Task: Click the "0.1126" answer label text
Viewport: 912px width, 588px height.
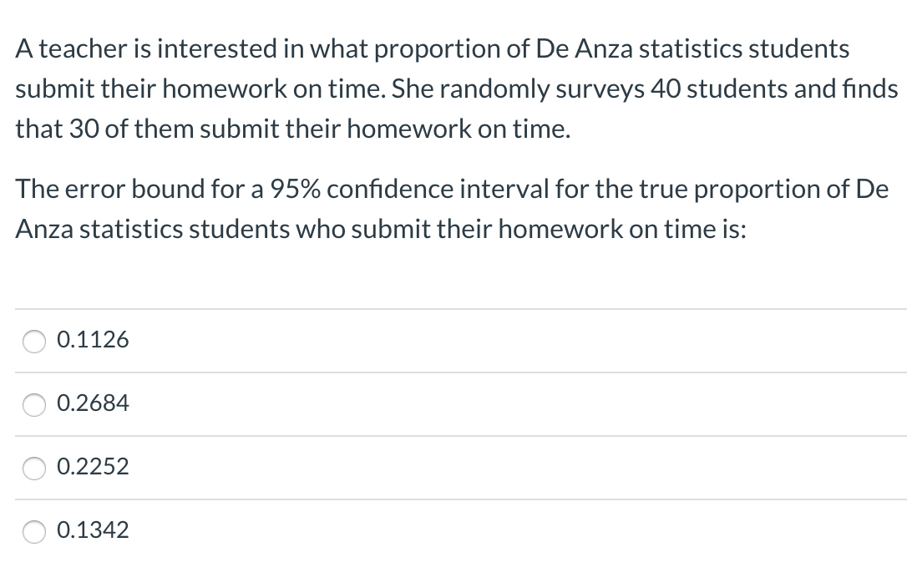Action: coord(93,340)
